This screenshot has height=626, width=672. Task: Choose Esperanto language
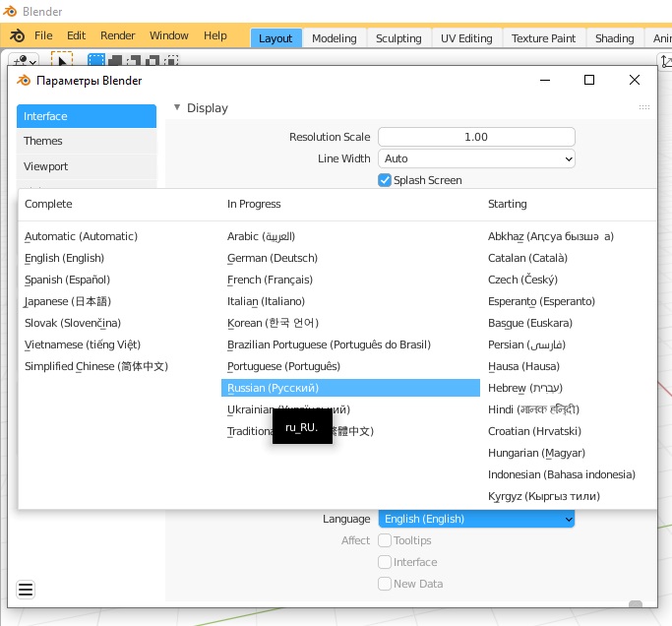[x=541, y=301]
